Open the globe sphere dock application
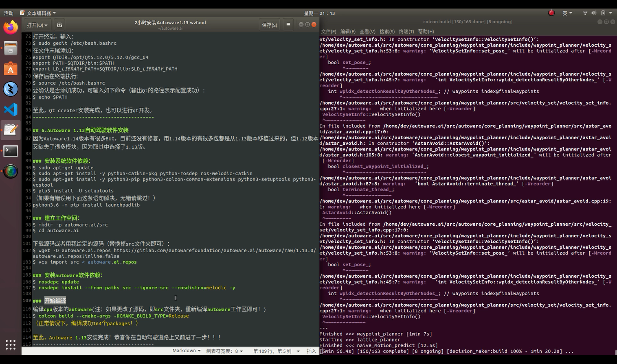This screenshot has height=364, width=617. pyautogui.click(x=11, y=171)
